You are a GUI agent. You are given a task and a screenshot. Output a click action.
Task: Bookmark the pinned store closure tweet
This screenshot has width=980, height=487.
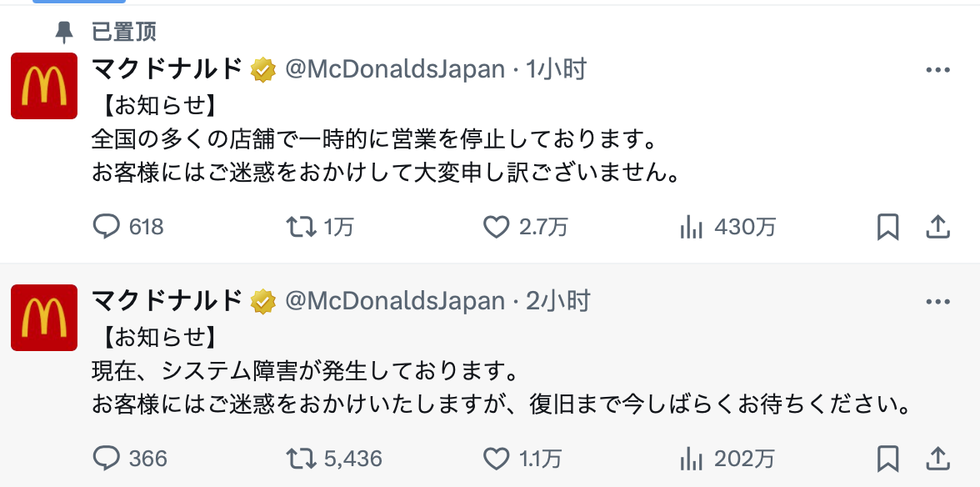(x=888, y=227)
